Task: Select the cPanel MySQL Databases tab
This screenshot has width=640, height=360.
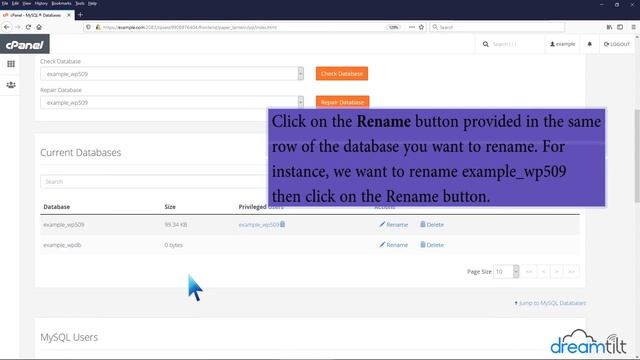Action: click(x=36, y=15)
